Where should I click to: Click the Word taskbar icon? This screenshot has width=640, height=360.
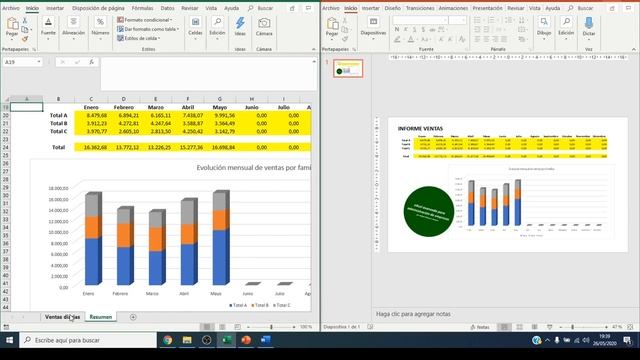(x=265, y=340)
